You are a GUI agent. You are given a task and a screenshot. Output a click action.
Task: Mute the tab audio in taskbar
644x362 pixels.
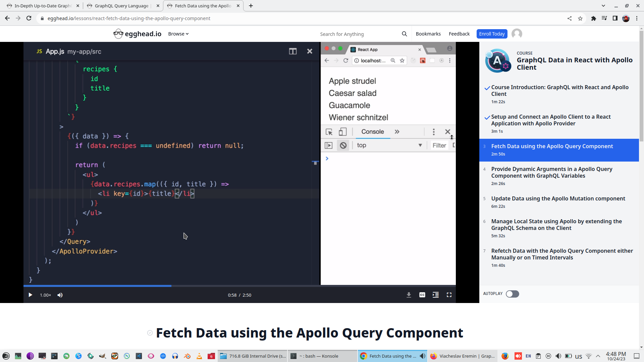coord(423,356)
